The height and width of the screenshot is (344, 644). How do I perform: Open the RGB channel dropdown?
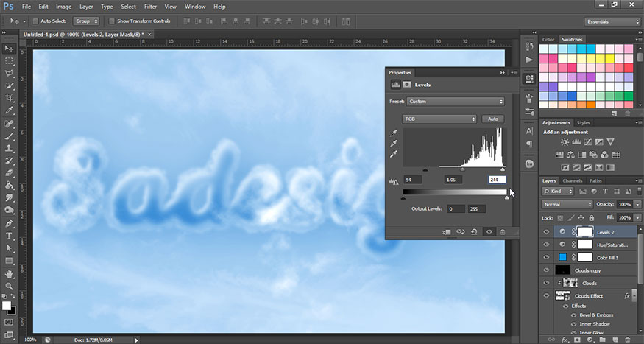coord(439,119)
